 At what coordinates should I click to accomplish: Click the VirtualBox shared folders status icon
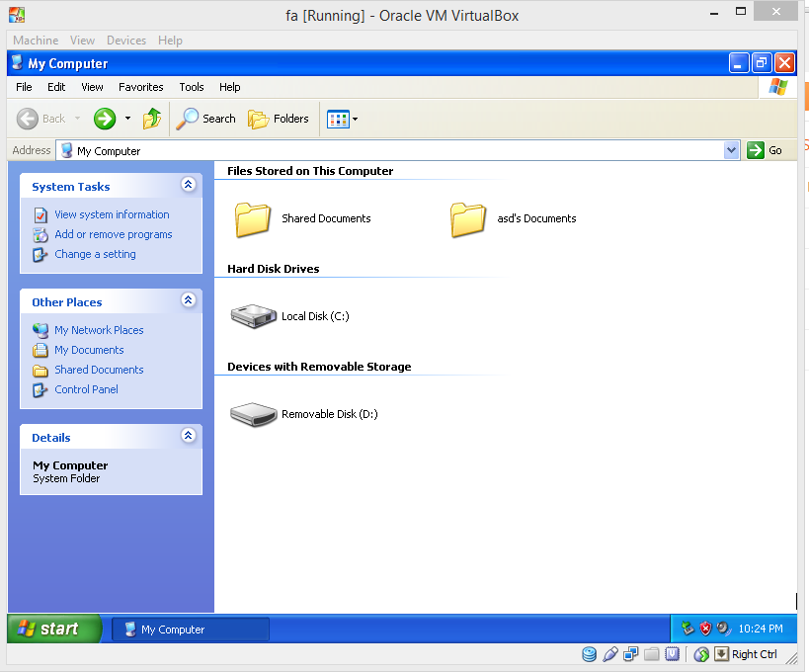click(x=651, y=654)
